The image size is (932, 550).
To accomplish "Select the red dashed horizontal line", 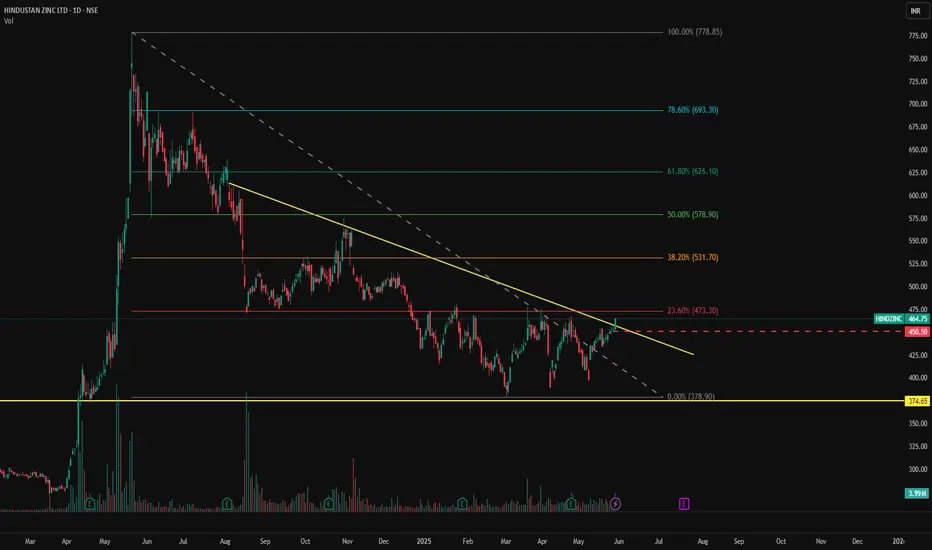I will pyautogui.click(x=758, y=331).
